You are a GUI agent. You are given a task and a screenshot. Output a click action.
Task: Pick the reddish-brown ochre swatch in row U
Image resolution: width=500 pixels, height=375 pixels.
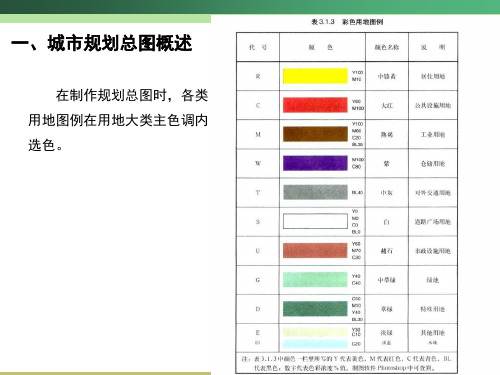tap(315, 250)
